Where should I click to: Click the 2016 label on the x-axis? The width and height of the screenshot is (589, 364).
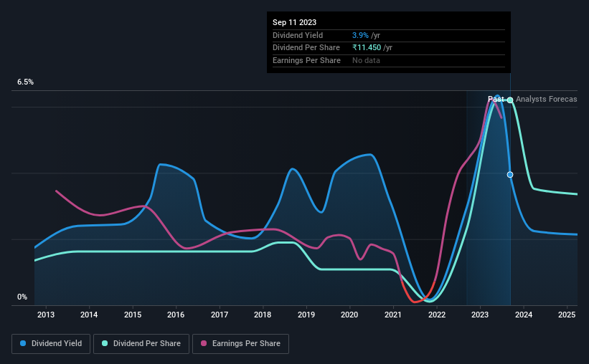(176, 315)
